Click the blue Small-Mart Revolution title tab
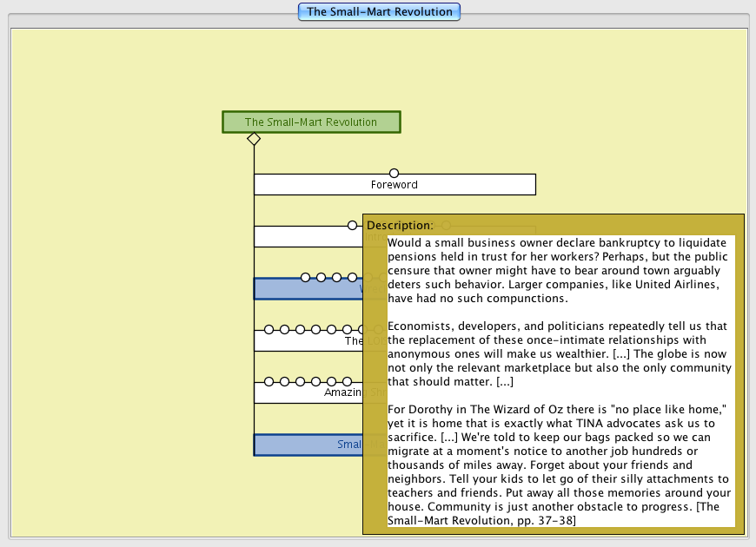Screen dimensions: 756x547 (379, 12)
